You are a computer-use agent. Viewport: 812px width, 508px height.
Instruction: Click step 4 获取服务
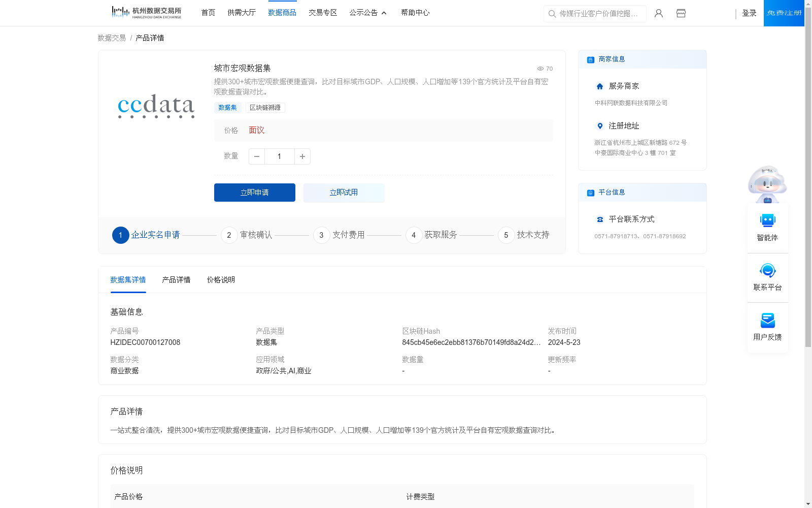coord(431,235)
